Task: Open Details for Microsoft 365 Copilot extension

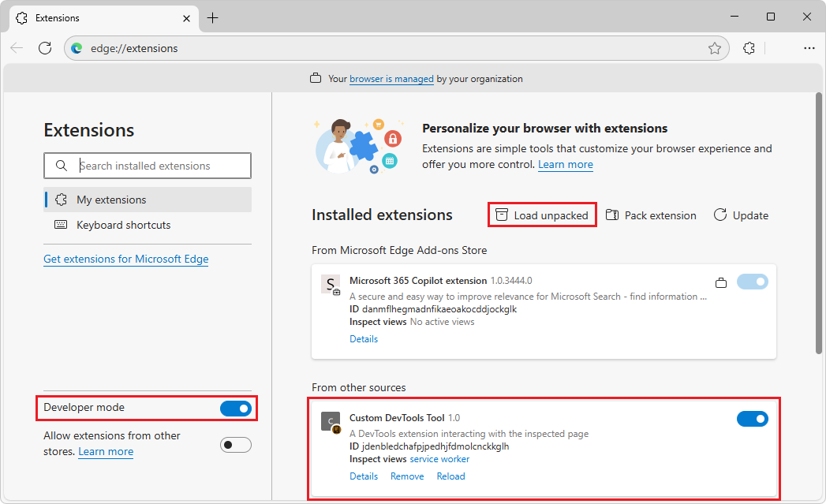Action: [x=364, y=338]
